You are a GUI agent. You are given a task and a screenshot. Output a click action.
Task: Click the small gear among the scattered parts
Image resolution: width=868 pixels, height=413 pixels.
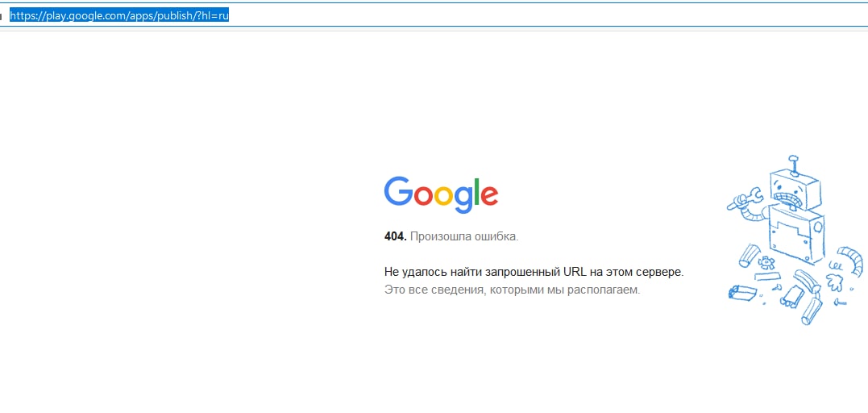tap(767, 261)
